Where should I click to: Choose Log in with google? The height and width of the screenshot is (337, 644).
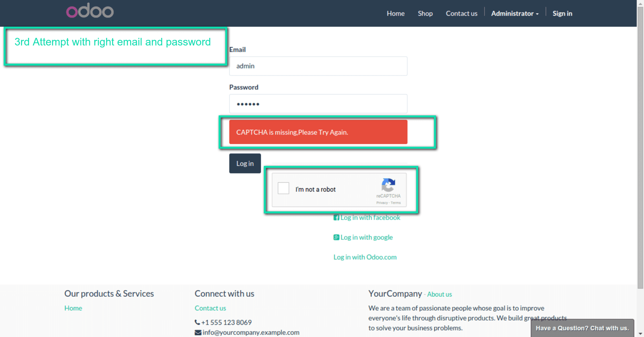[367, 237]
